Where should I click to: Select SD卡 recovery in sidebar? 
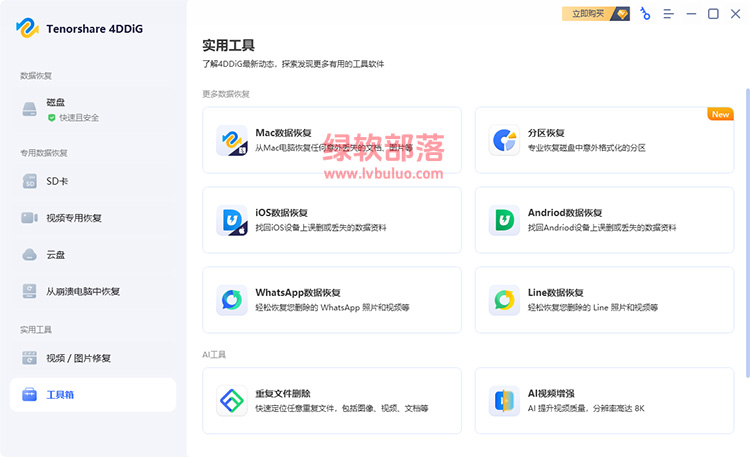tap(93, 181)
